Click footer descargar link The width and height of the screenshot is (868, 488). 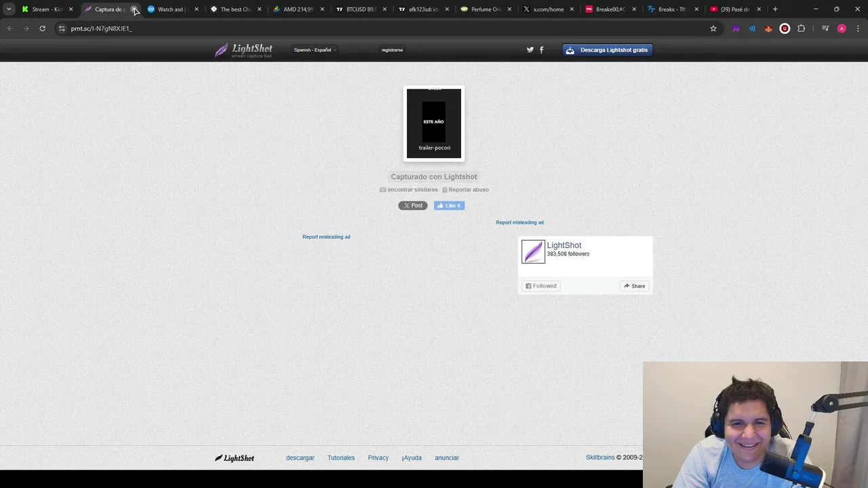(x=300, y=458)
